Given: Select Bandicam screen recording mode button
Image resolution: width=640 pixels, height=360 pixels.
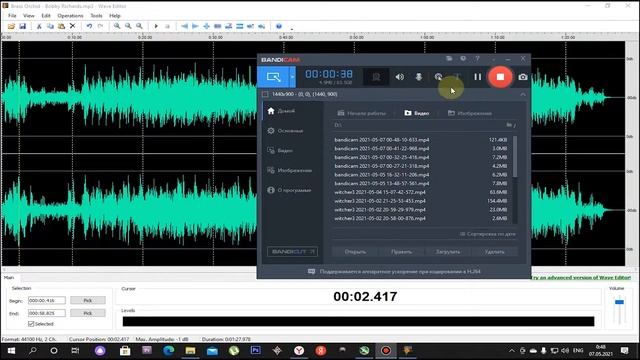Looking at the screenshot, I should [273, 77].
